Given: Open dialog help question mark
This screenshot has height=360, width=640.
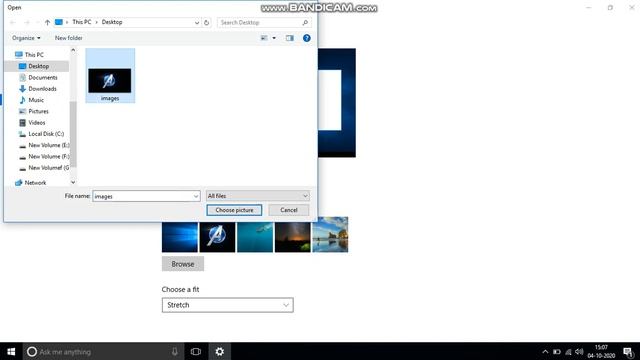Looking at the screenshot, I should click(x=307, y=38).
